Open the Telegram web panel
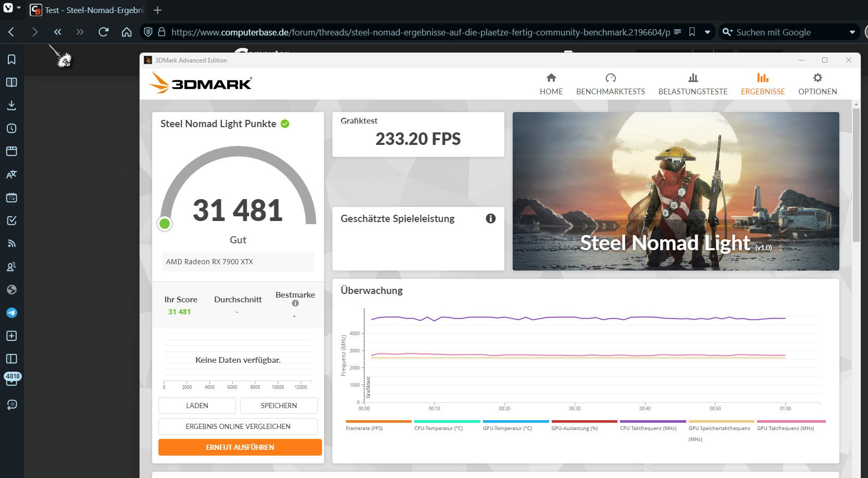This screenshot has height=478, width=868. (11, 313)
